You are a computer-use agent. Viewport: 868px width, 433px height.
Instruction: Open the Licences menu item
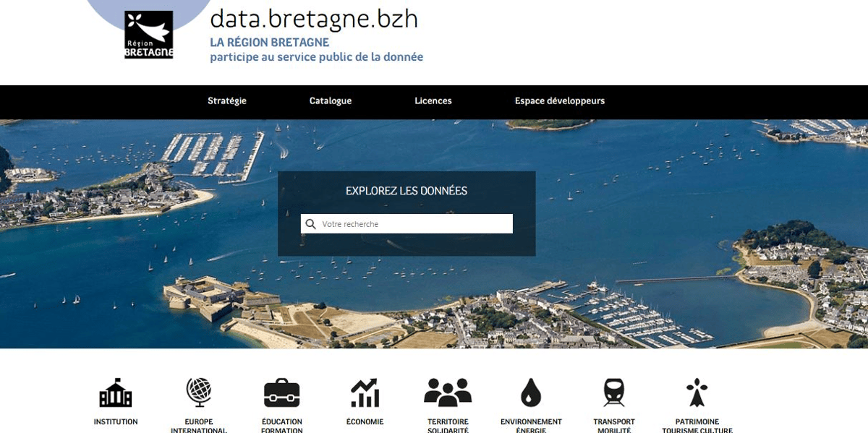433,101
